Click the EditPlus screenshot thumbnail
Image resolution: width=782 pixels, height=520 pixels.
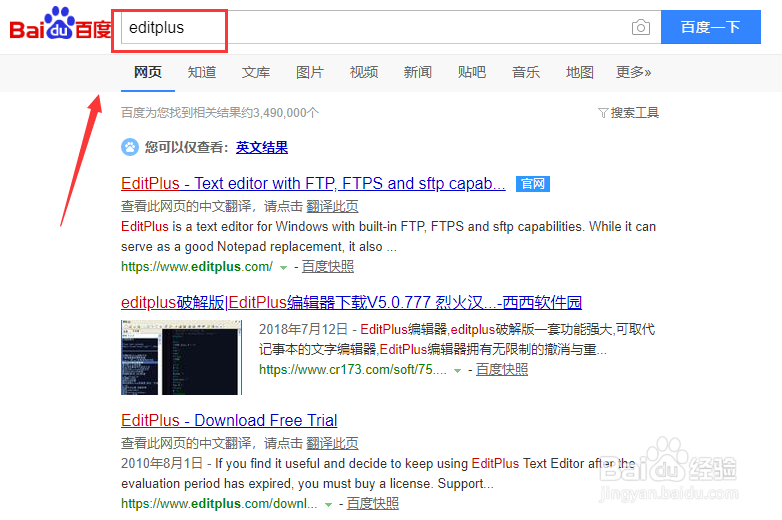(x=182, y=357)
